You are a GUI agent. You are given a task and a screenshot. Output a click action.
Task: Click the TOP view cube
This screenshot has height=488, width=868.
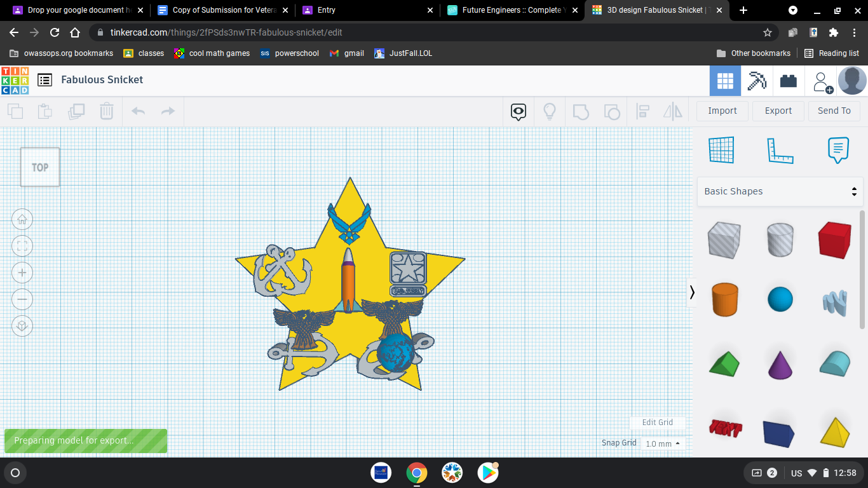tap(40, 167)
